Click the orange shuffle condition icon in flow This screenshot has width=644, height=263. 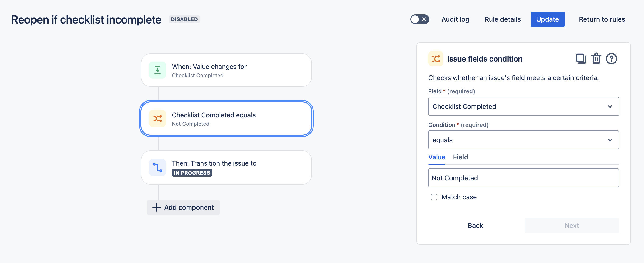(x=158, y=119)
